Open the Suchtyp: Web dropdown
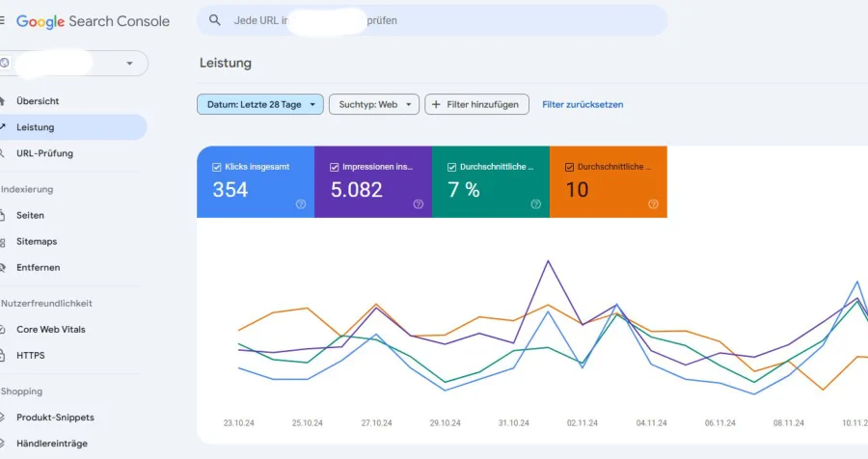This screenshot has width=868, height=459. [x=374, y=104]
